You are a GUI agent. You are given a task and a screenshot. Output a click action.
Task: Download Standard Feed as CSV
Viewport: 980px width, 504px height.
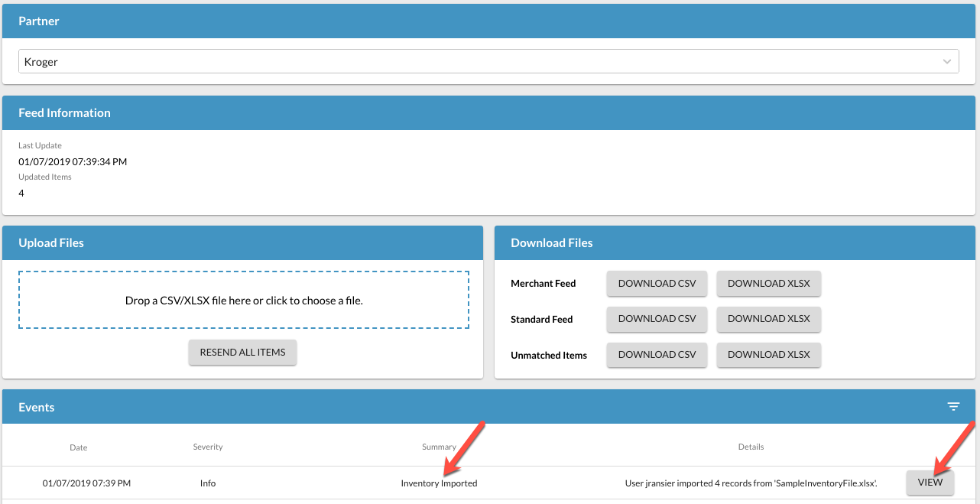(657, 319)
